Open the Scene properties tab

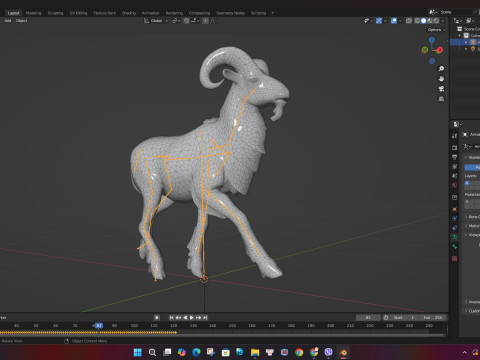455,176
